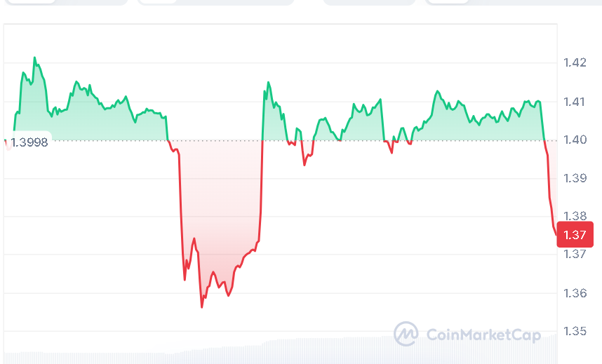Click the green spike right after the dip
The width and height of the screenshot is (602, 364).
coord(267,83)
